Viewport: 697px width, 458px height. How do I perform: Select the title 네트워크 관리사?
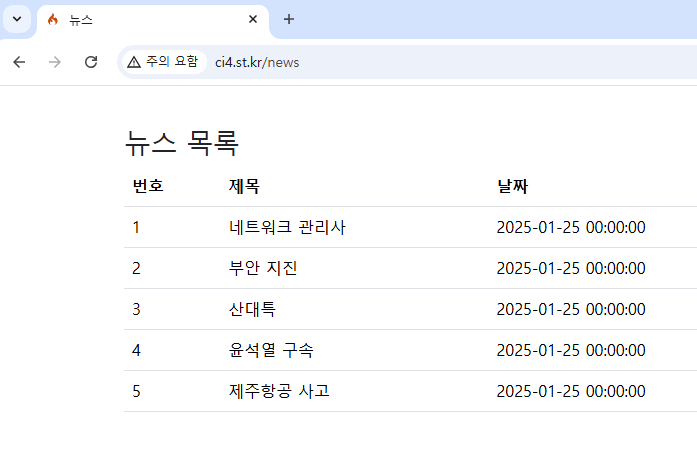click(287, 227)
